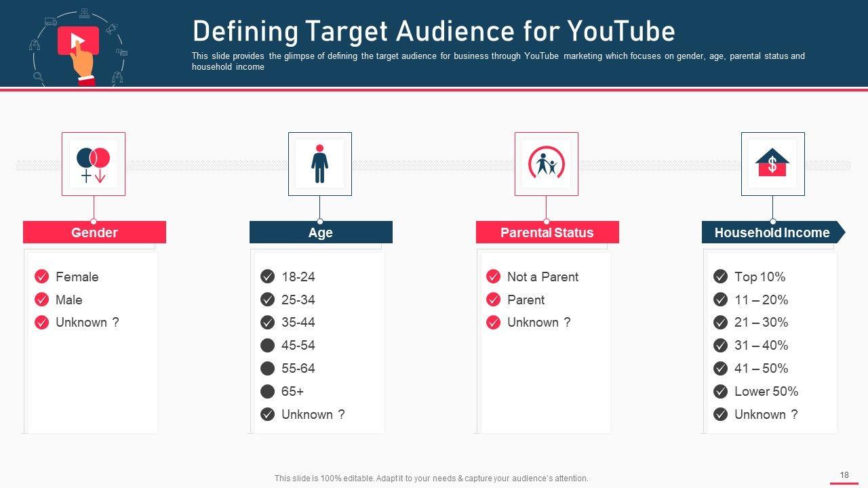Select the footer text about editable slide
The width and height of the screenshot is (868, 488).
click(x=431, y=479)
